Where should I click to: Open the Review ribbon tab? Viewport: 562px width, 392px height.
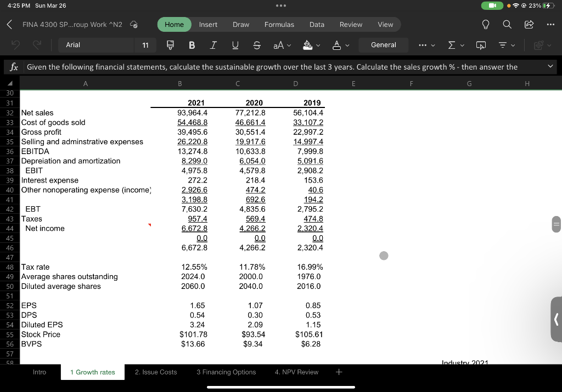351,24
